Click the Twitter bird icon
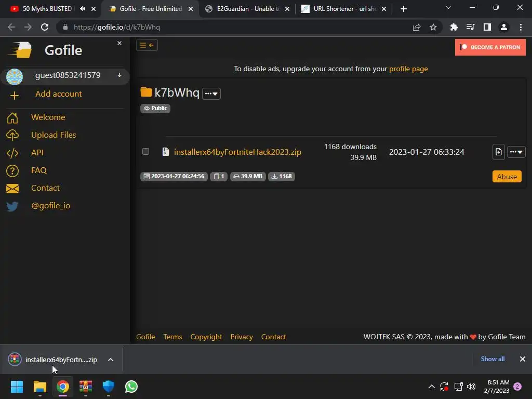 coord(12,206)
